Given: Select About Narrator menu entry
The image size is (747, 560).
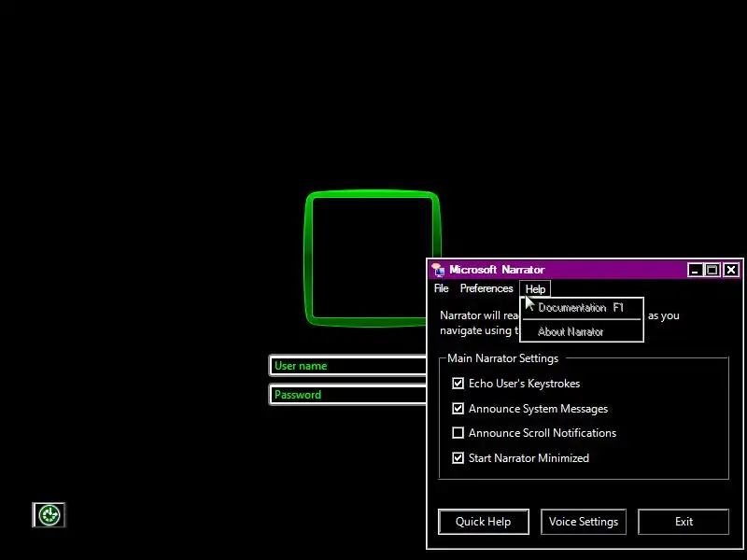Looking at the screenshot, I should [x=582, y=331].
